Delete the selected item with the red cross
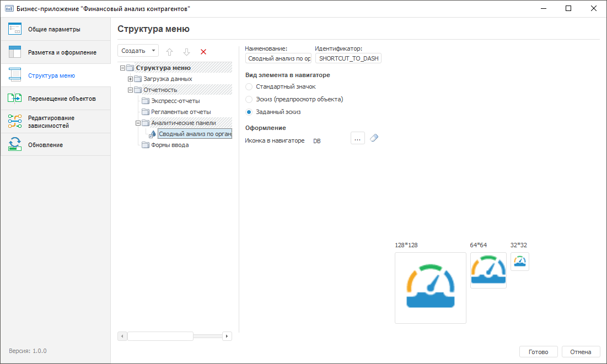The width and height of the screenshot is (607, 364). click(x=203, y=52)
